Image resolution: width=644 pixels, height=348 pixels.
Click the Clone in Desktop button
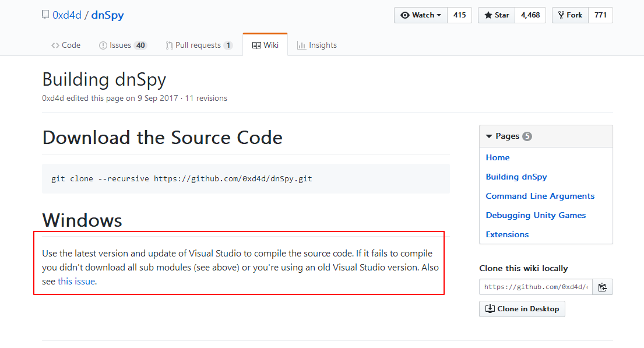pyautogui.click(x=522, y=309)
